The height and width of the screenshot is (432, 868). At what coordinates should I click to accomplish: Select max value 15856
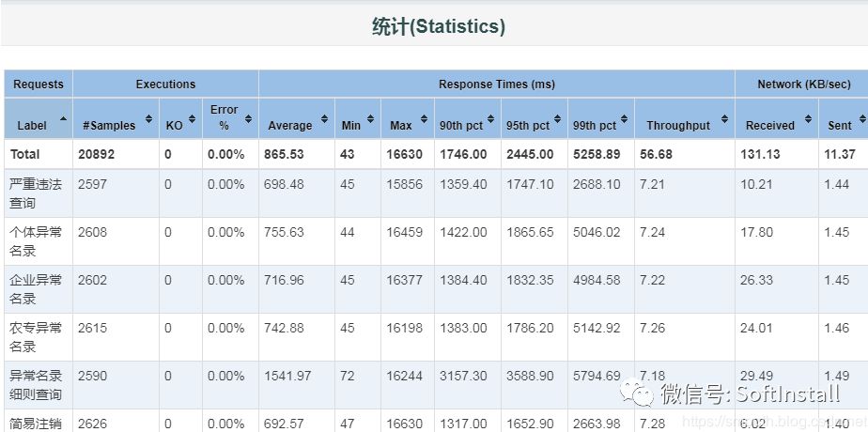[x=405, y=184]
